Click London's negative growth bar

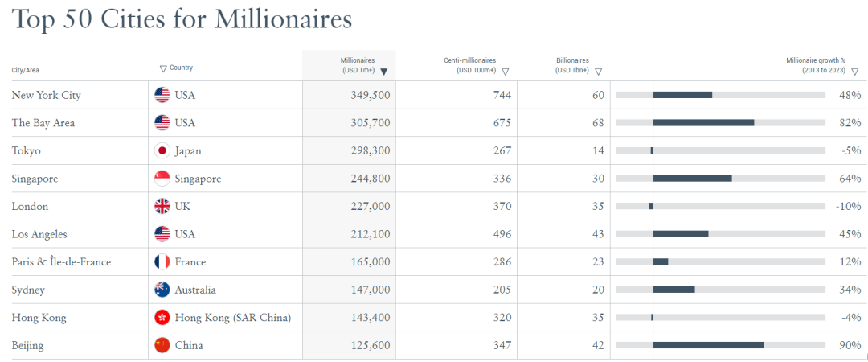pyautogui.click(x=651, y=206)
